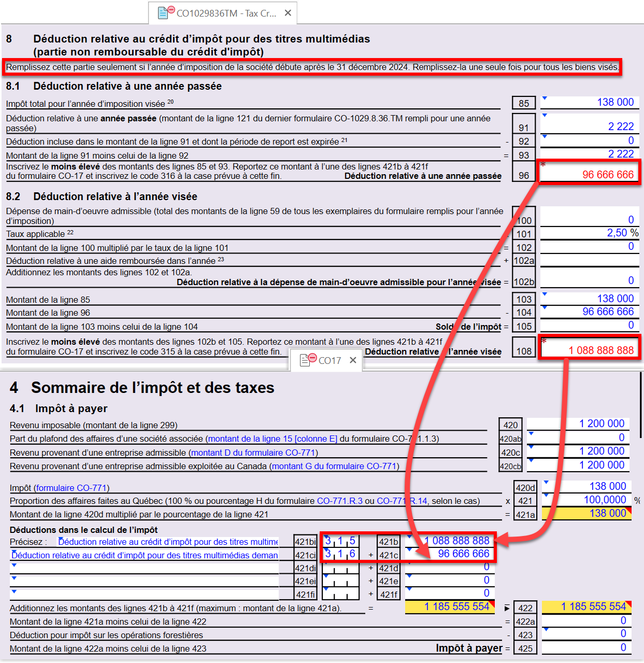Open the montant D du formulaire CO-771 link
644x663 pixels.
(x=253, y=453)
